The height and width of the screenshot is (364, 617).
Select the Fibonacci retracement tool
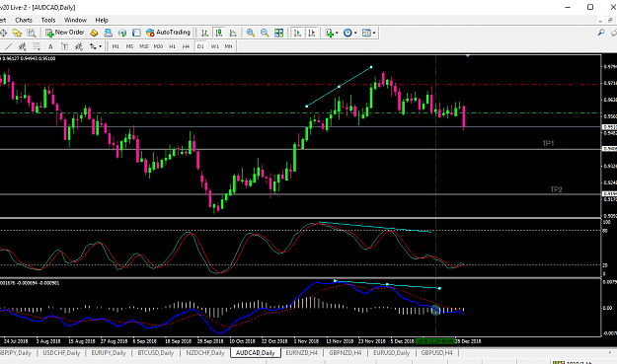coord(37,46)
